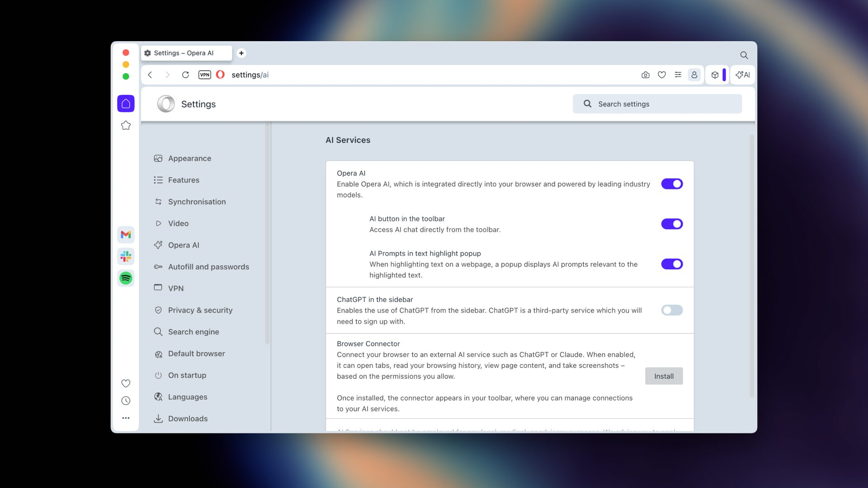The width and height of the screenshot is (868, 488).
Task: Click the main settings page scrollbar
Action: (x=752, y=266)
